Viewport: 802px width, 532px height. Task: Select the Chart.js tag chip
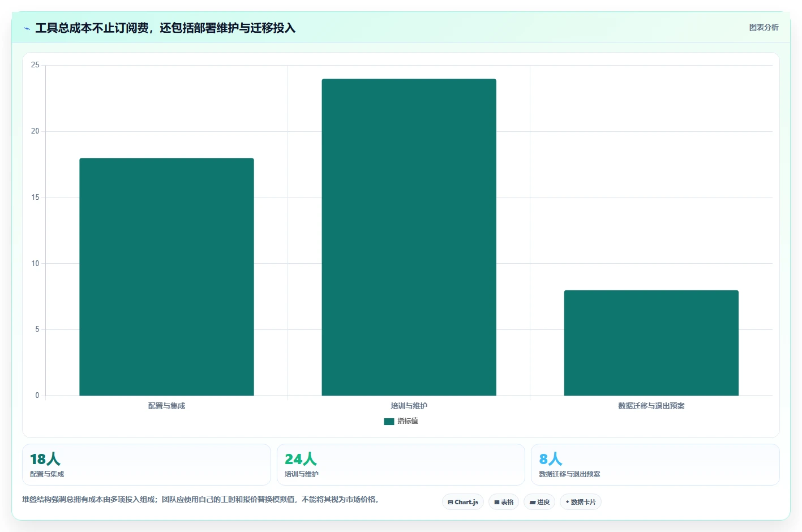(463, 502)
